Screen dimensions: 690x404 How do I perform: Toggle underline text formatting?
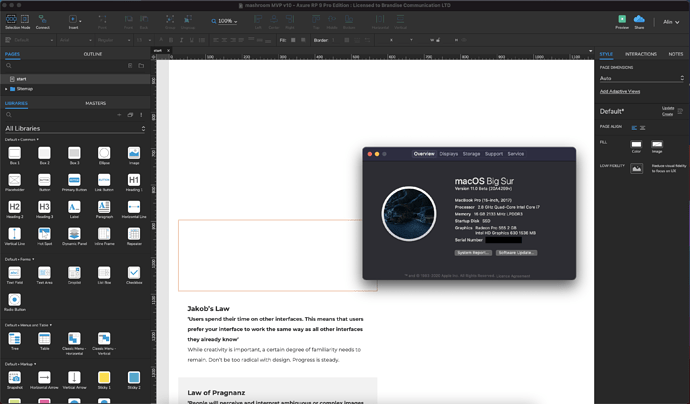point(191,40)
